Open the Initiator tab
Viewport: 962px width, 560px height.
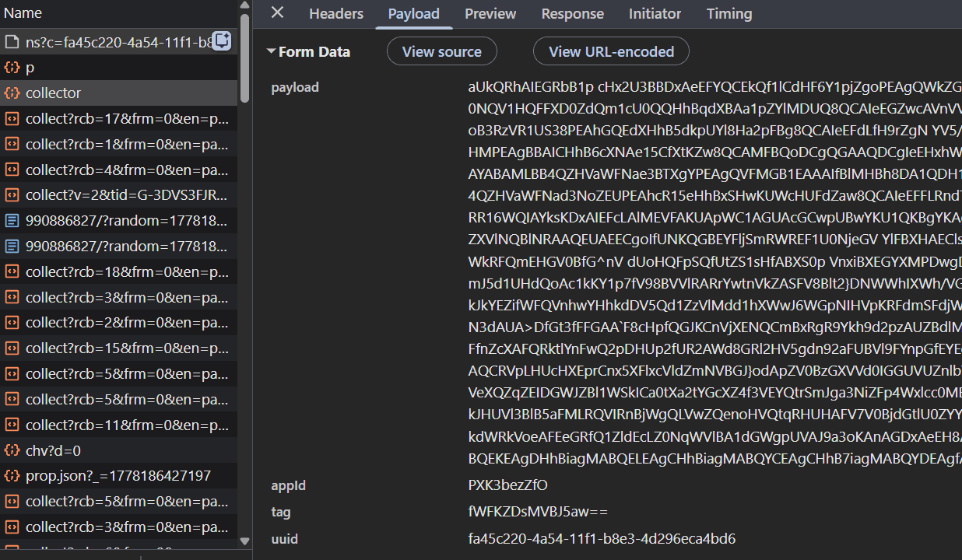tap(655, 14)
